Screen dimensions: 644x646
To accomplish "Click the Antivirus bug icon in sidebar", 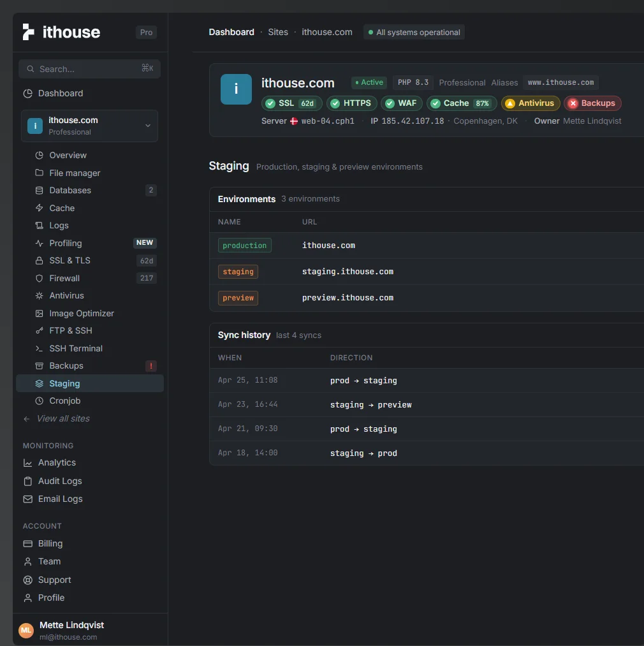I will (39, 295).
